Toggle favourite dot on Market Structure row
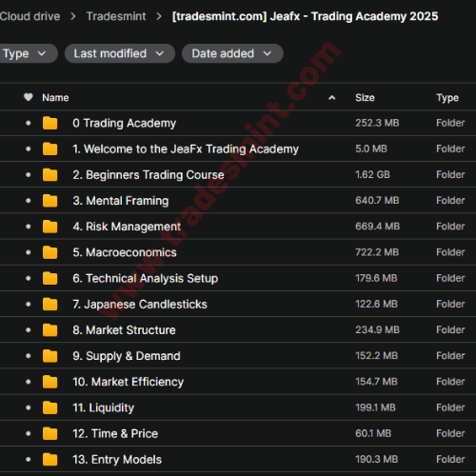 point(29,330)
